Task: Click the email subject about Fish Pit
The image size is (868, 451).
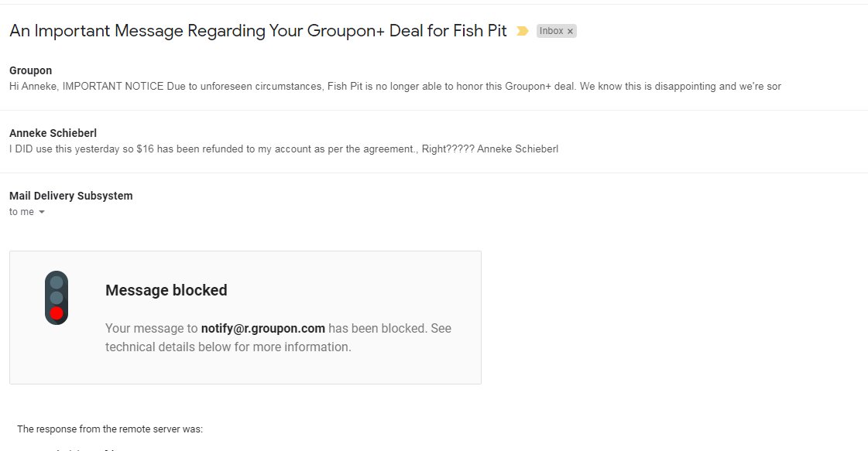Action: 258,31
